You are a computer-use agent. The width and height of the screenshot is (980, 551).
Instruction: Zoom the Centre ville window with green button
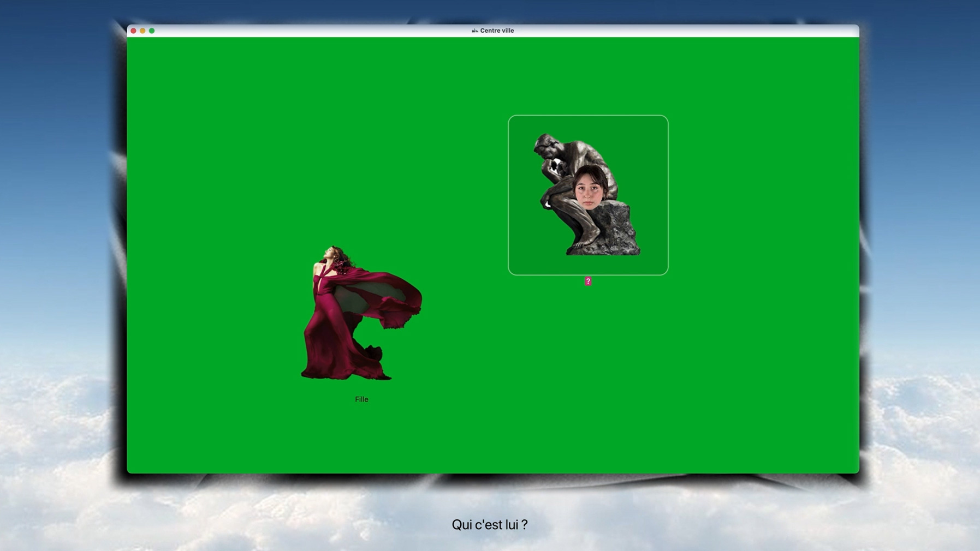click(152, 31)
